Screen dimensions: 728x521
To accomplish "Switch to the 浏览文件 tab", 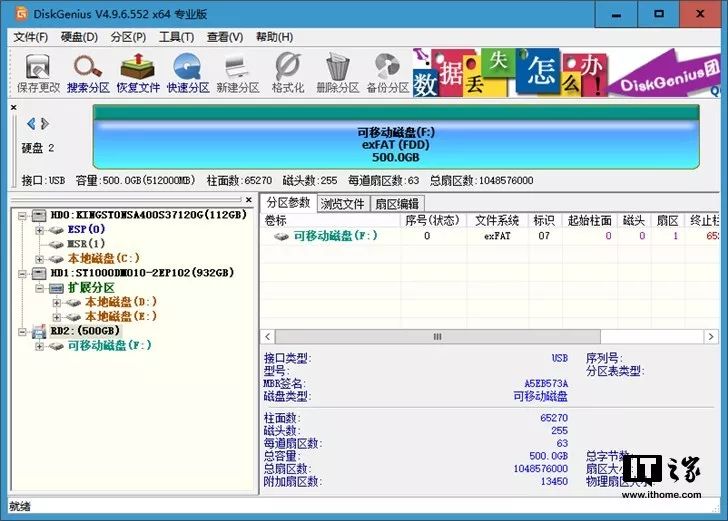I will pyautogui.click(x=342, y=204).
